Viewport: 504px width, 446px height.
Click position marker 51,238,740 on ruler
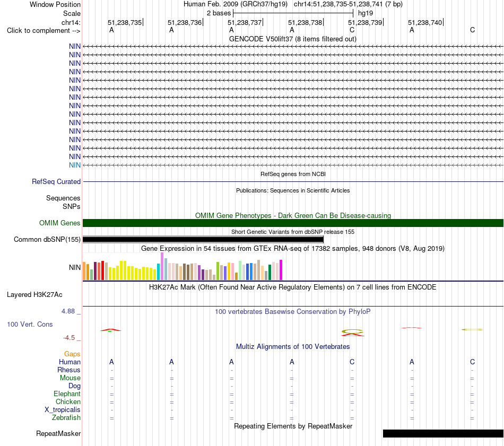[425, 22]
